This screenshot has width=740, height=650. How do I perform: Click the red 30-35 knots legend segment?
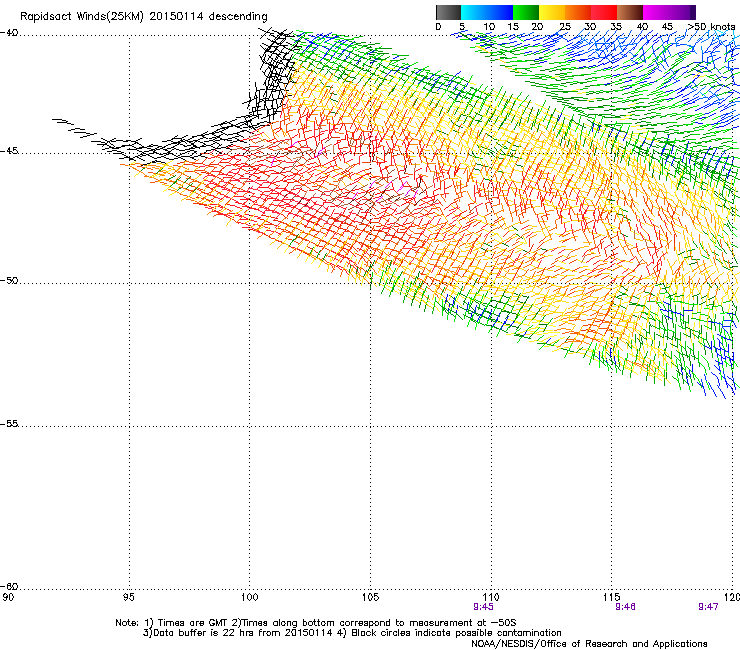tap(604, 12)
